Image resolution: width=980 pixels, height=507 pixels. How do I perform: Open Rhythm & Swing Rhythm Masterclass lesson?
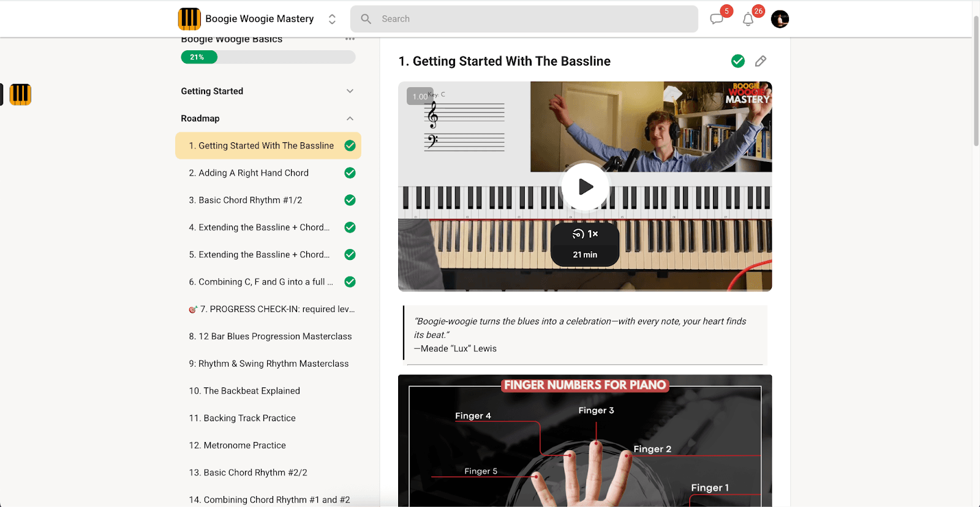269,364
